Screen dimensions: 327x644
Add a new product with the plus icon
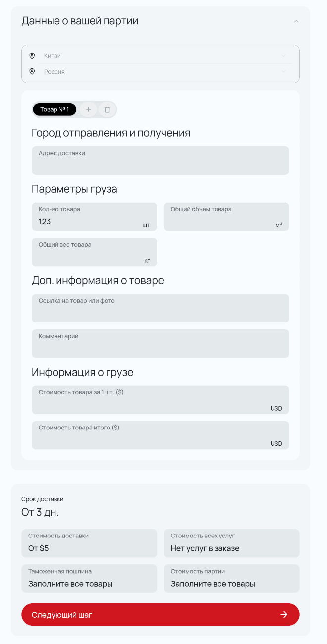pyautogui.click(x=88, y=109)
